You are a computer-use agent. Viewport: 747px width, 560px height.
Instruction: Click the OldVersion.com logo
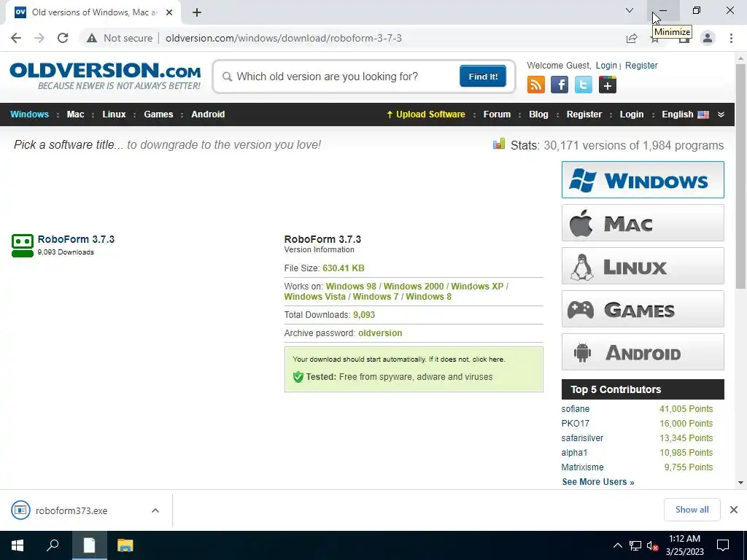pos(105,75)
